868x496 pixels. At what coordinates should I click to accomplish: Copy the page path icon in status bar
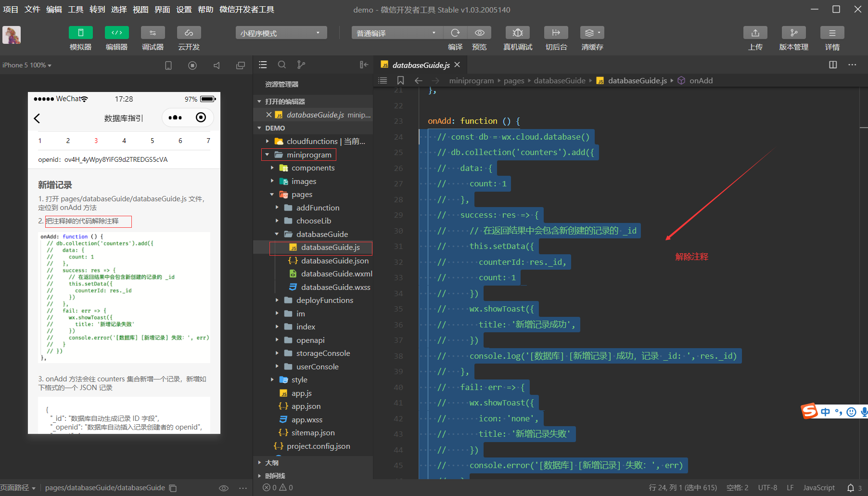[x=173, y=488]
